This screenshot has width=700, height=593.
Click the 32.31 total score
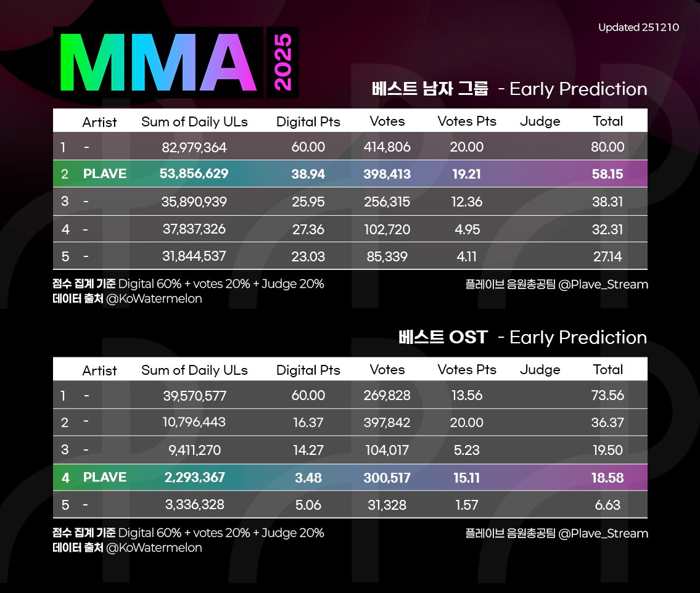coord(607,230)
